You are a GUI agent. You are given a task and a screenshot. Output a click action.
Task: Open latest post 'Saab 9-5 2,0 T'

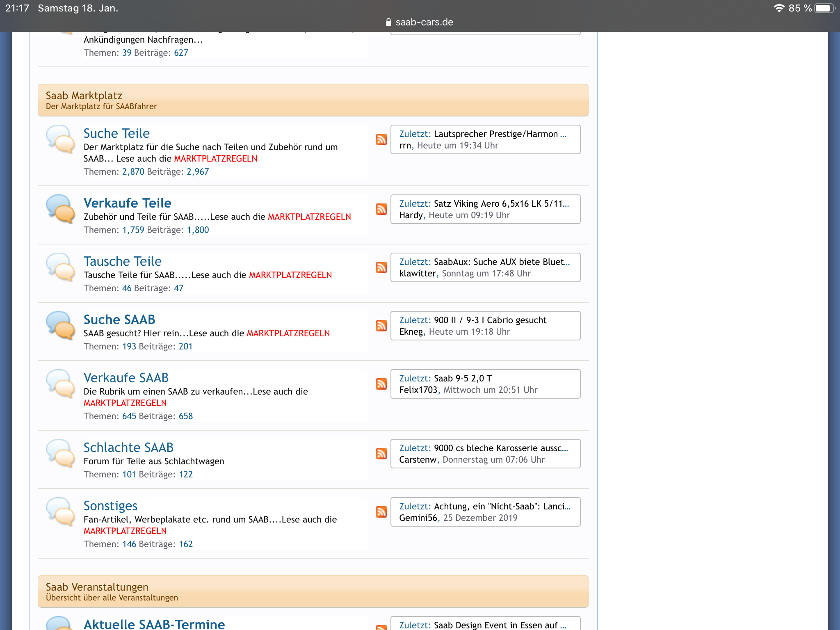[x=463, y=379]
